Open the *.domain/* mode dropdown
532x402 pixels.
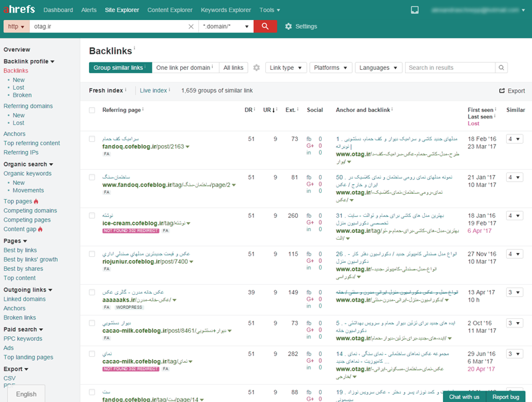(x=226, y=27)
